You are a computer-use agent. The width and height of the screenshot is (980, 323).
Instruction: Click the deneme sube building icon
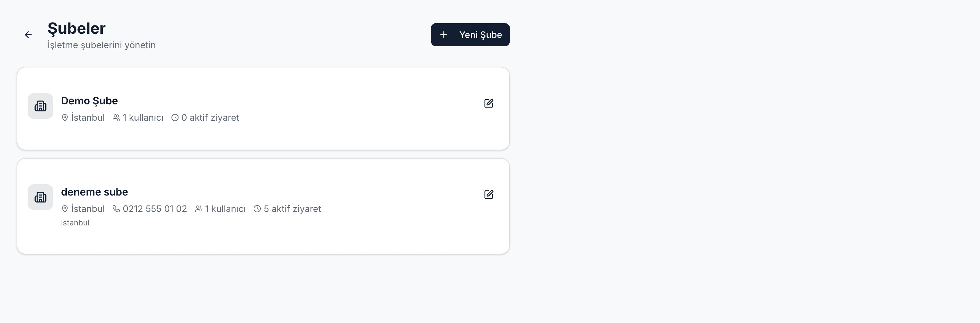[x=40, y=197]
